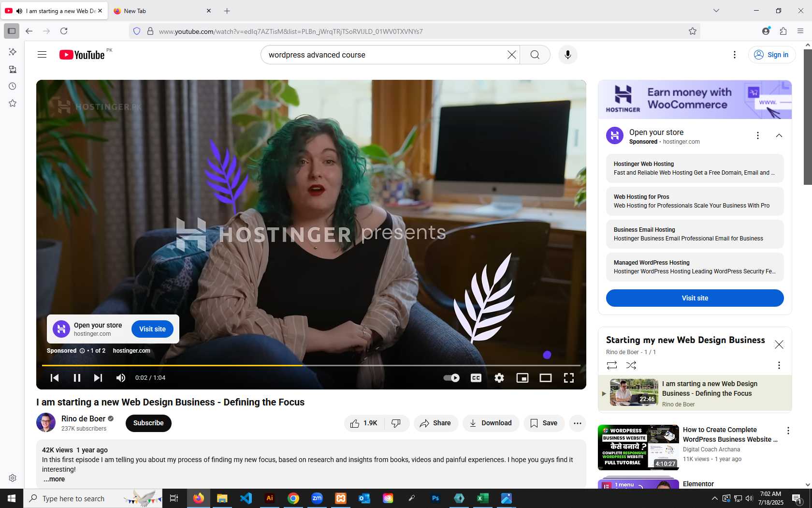This screenshot has height=508, width=812.
Task: Enable miniplayer mode icon
Action: tap(522, 378)
